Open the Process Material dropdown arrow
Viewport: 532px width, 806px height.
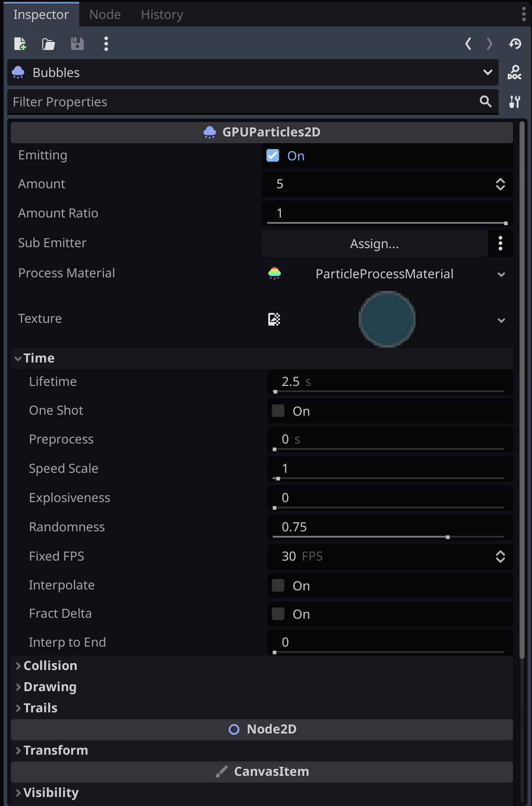[x=501, y=274]
